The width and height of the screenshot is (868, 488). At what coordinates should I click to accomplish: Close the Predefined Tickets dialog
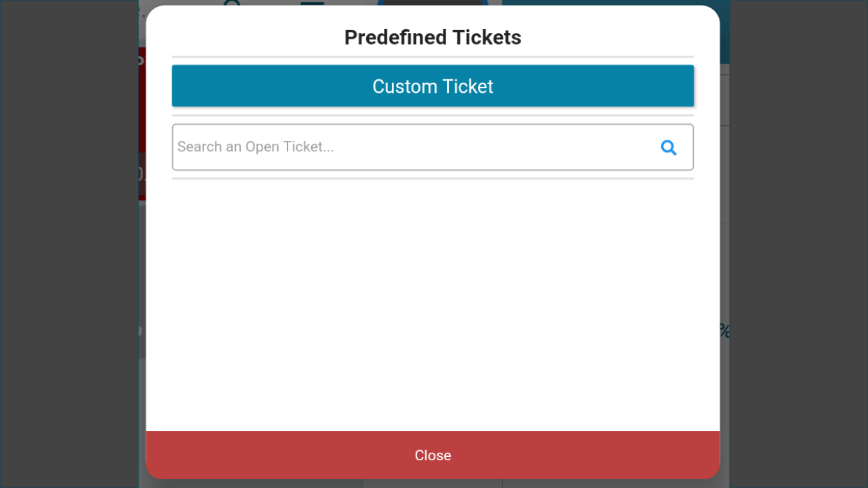coord(433,455)
